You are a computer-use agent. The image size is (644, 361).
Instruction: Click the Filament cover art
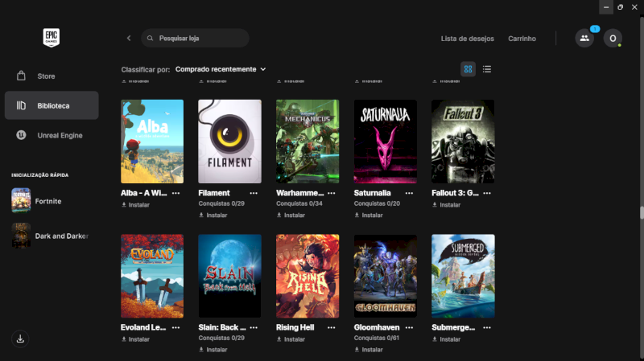point(229,142)
